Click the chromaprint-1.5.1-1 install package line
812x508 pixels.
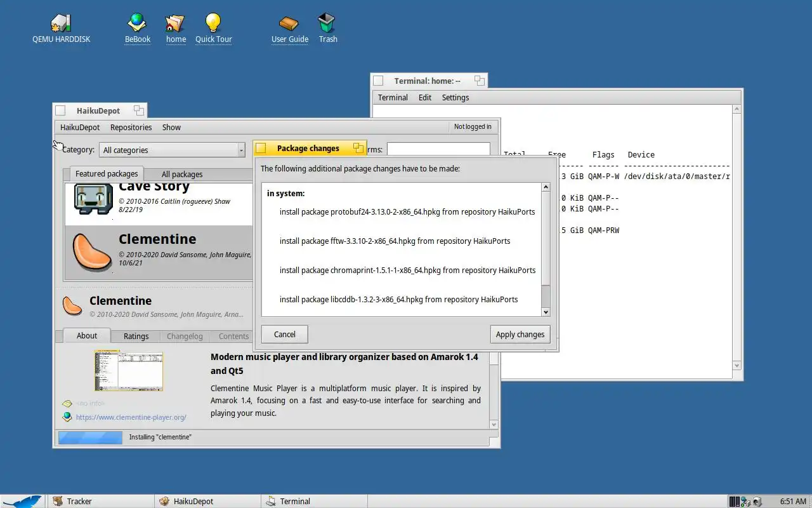point(407,270)
